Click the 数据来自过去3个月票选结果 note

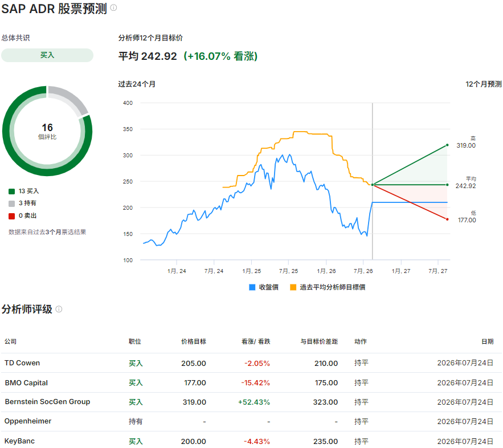click(x=47, y=232)
